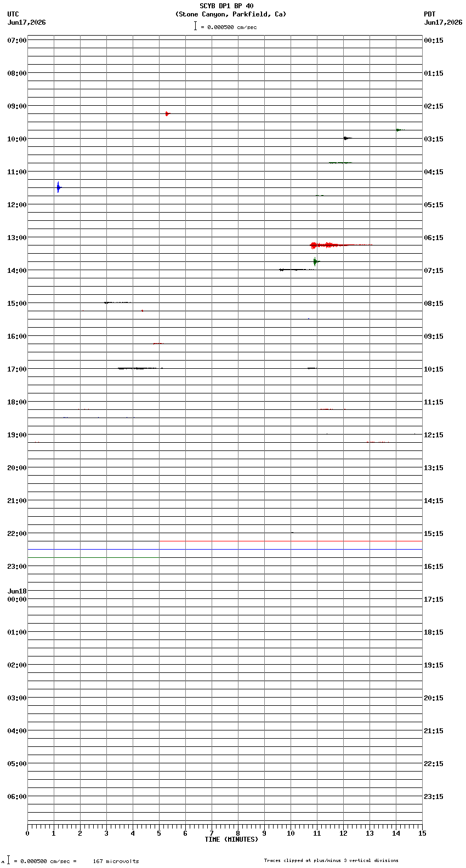This screenshot has width=466, height=868.
Task: Click the '12:15' PDT time label
Action: tap(434, 435)
